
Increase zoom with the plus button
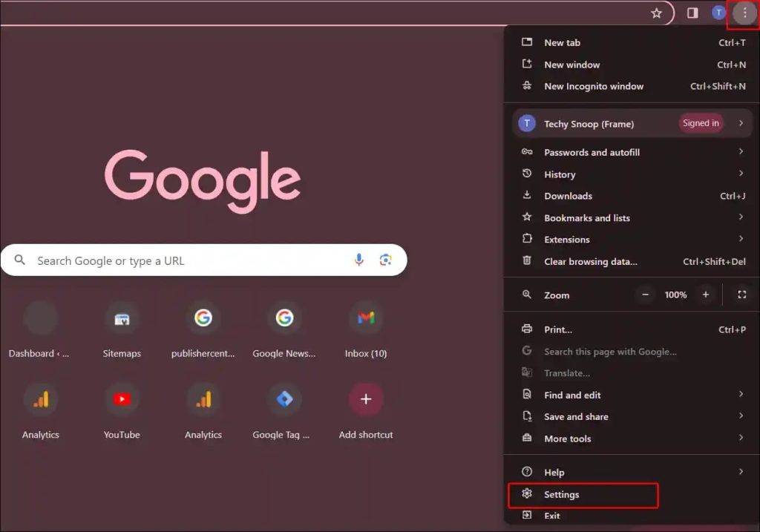[706, 295]
